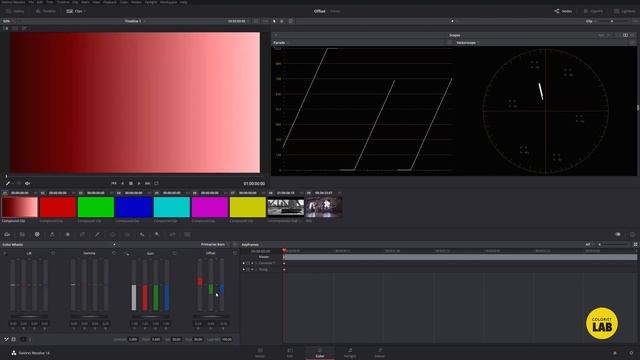Image resolution: width=640 pixels, height=360 pixels.
Task: Stop viewer playback
Action: [131, 183]
